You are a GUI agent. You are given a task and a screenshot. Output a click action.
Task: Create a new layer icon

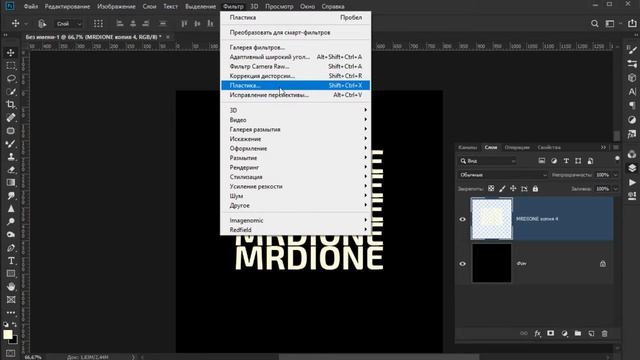(591, 333)
